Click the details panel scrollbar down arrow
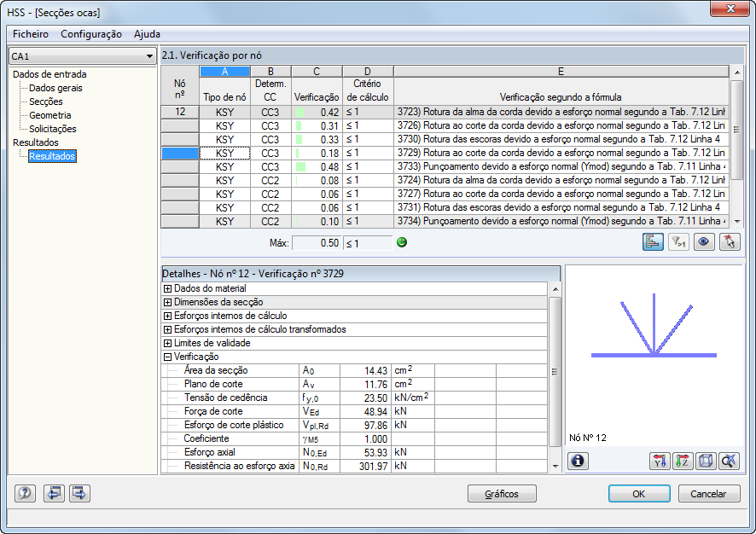The image size is (756, 534). coord(555,466)
